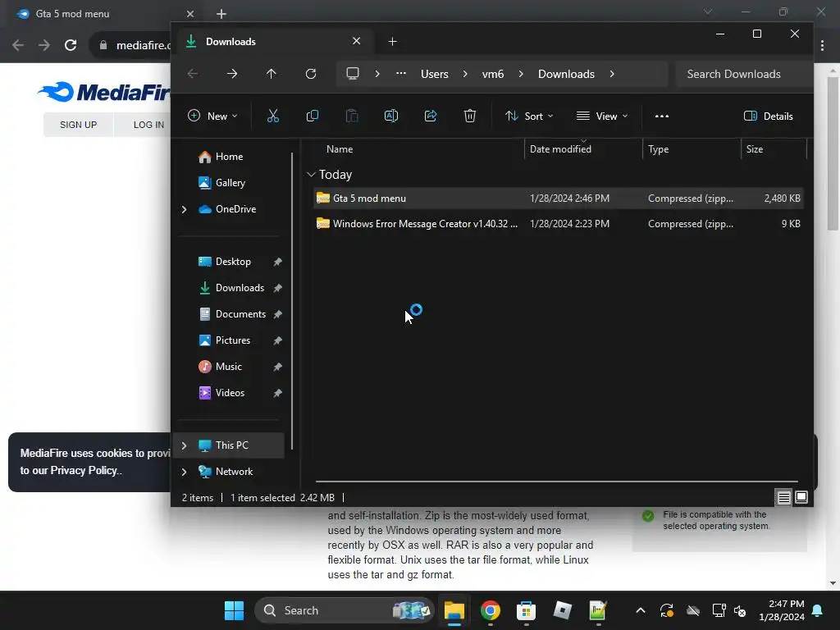
Task: Click the MediaFire logo
Action: tap(104, 92)
